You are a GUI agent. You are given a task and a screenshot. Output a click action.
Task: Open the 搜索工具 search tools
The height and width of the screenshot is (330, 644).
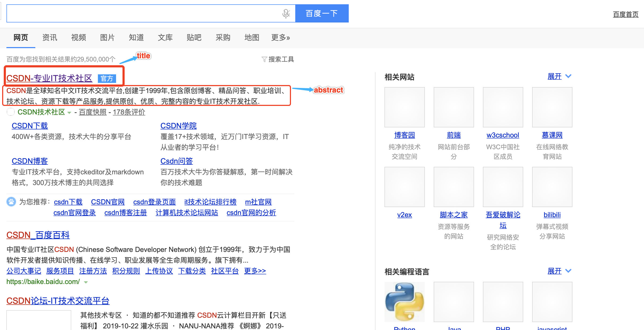[281, 59]
